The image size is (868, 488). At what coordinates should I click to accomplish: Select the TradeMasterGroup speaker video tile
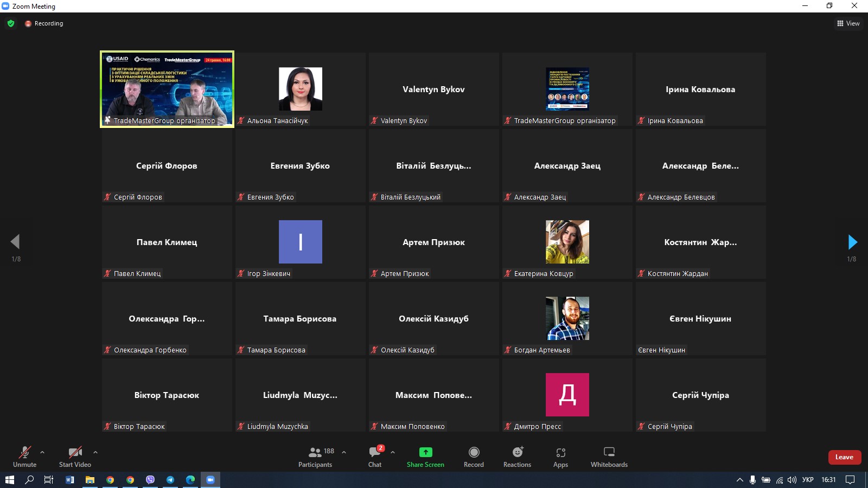coord(167,89)
